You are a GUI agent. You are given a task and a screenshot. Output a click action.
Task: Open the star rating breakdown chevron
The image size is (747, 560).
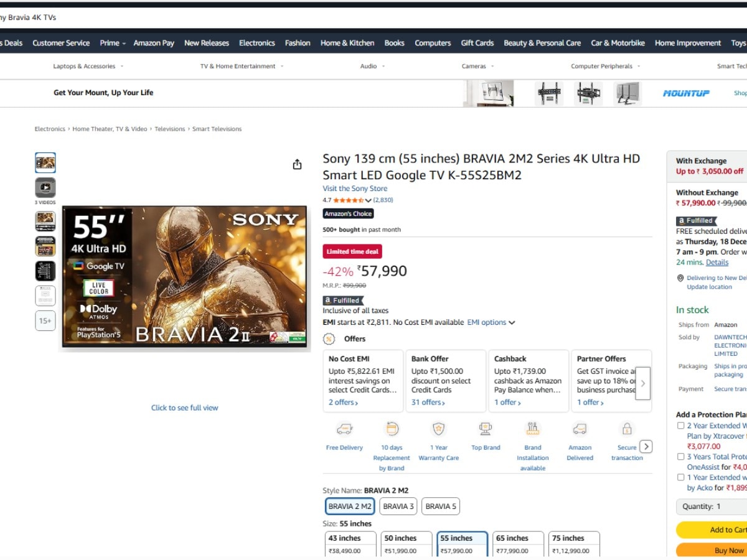click(368, 200)
